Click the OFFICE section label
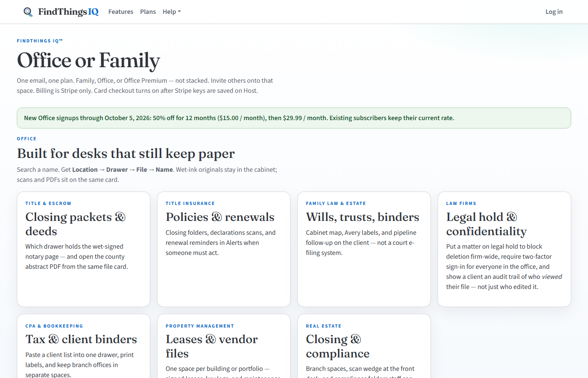 (x=26, y=139)
